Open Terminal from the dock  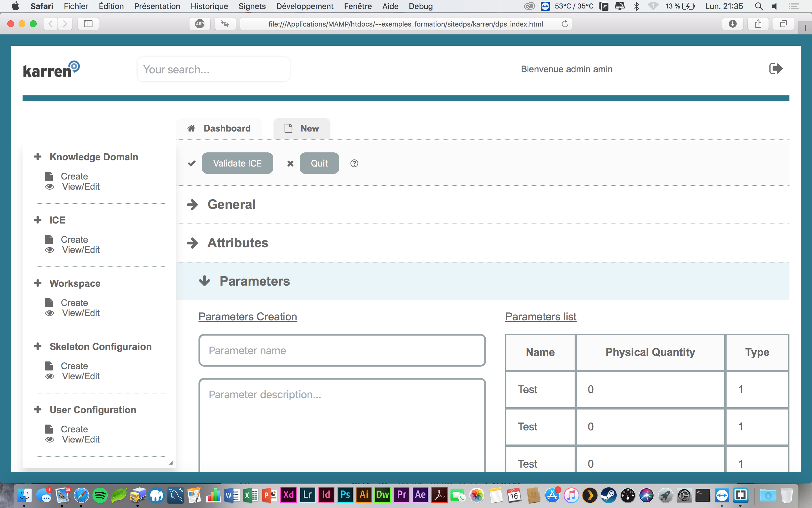(703, 495)
